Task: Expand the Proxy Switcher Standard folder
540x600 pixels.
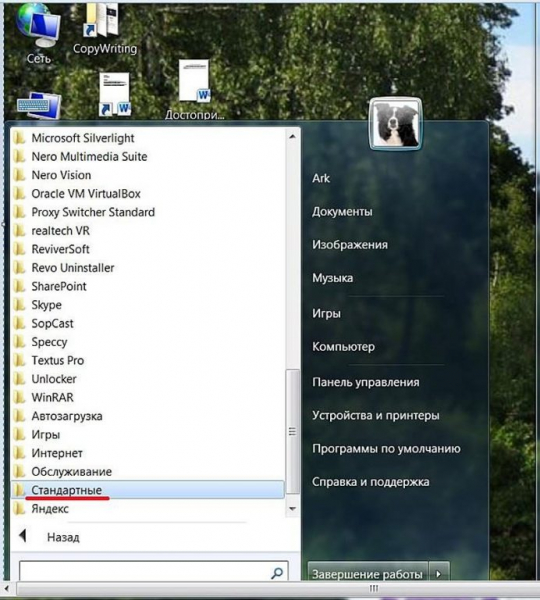Action: pos(148,212)
